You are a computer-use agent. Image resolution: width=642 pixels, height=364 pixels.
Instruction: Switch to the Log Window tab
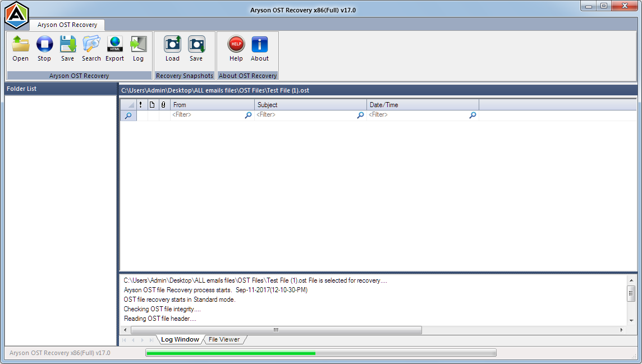[180, 339]
